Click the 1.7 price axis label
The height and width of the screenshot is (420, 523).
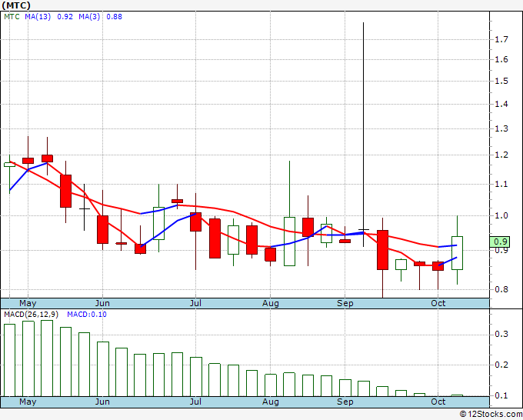click(x=501, y=38)
